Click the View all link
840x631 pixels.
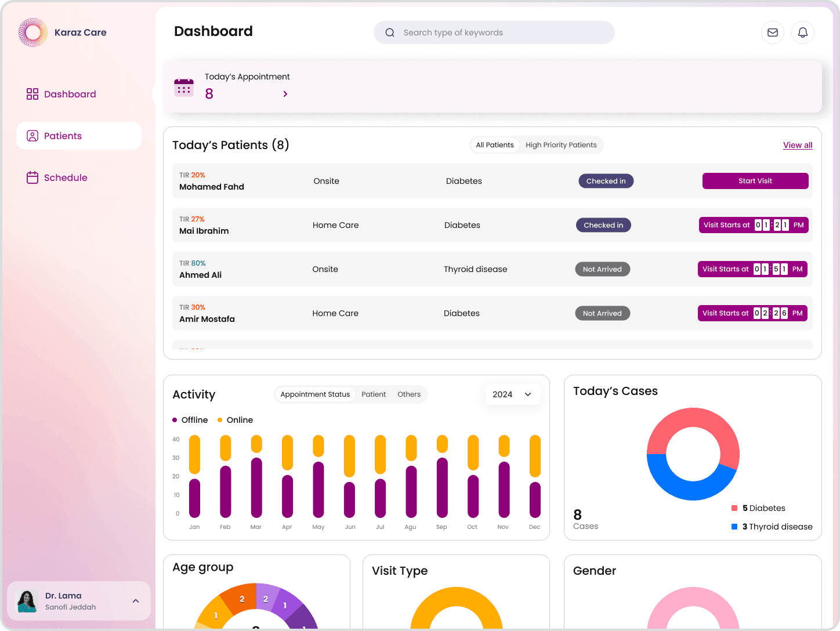pos(798,145)
